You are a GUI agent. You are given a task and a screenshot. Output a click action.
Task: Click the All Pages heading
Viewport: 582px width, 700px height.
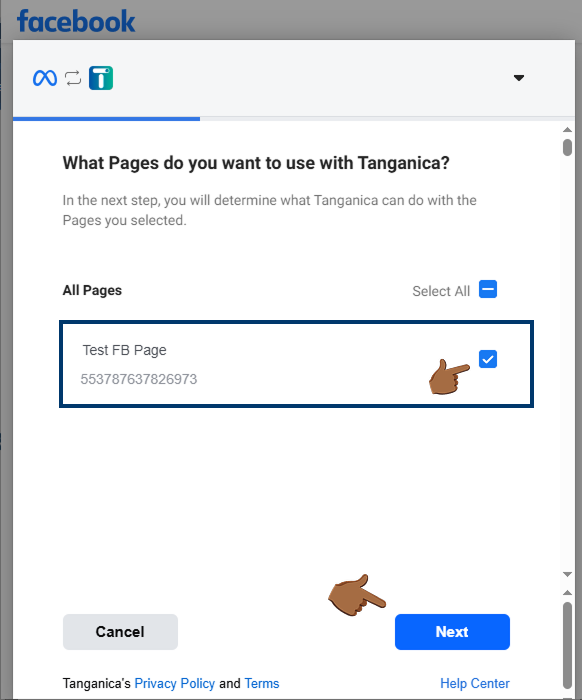pos(92,290)
